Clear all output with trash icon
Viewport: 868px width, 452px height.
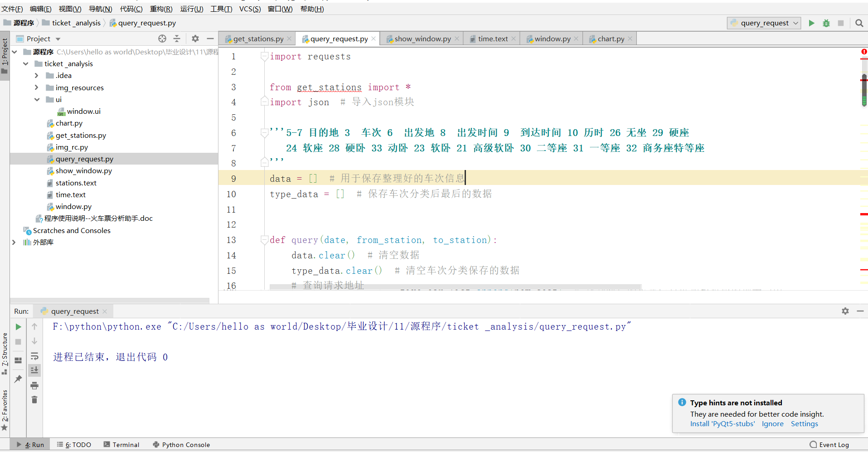[x=34, y=399]
